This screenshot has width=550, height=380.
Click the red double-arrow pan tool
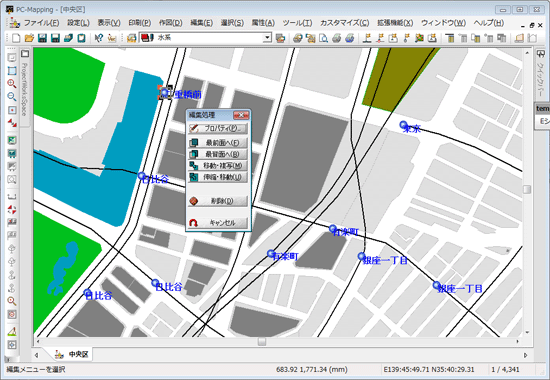coord(12,123)
